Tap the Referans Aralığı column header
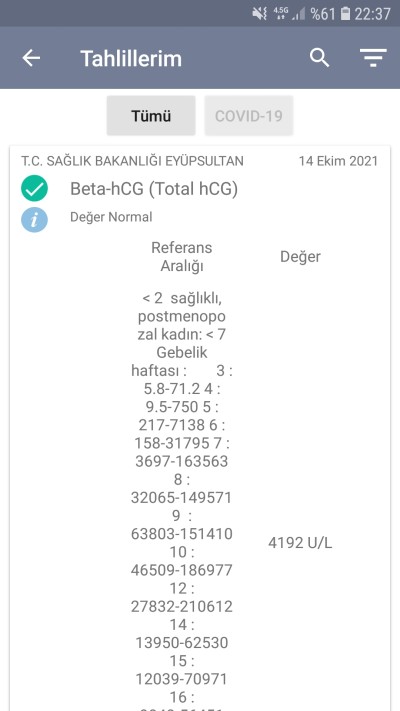This screenshot has width=400, height=711. pos(181,257)
